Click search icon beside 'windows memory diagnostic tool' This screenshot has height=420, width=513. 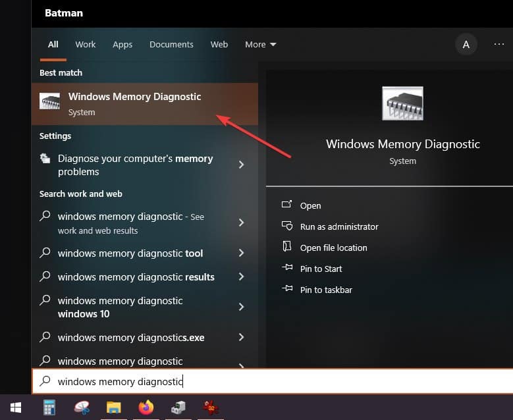point(45,253)
